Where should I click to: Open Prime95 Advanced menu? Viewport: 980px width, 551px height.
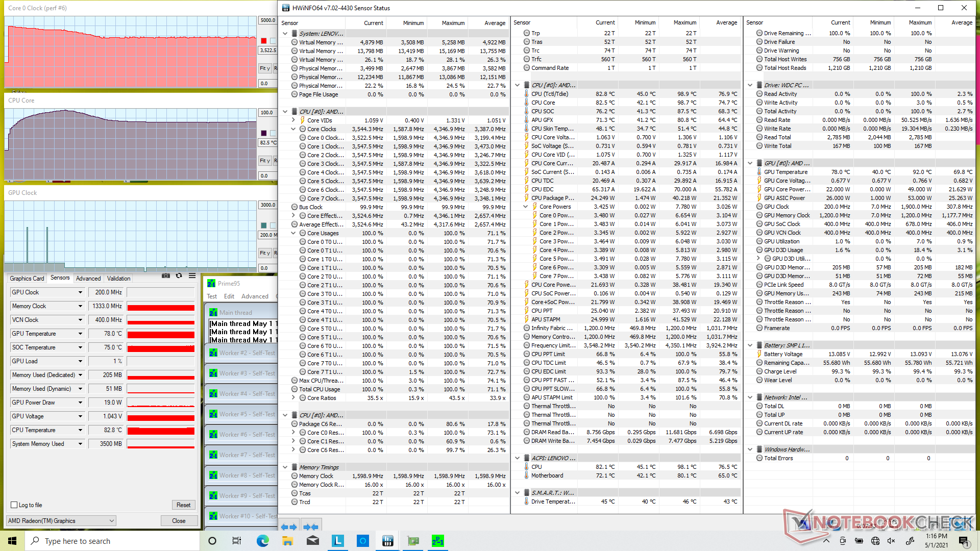coord(255,296)
